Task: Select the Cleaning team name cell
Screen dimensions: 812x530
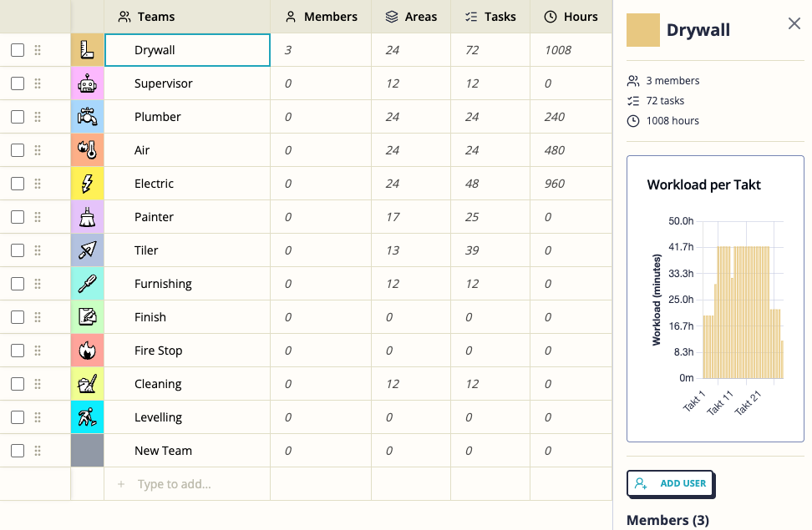Action: click(x=187, y=384)
